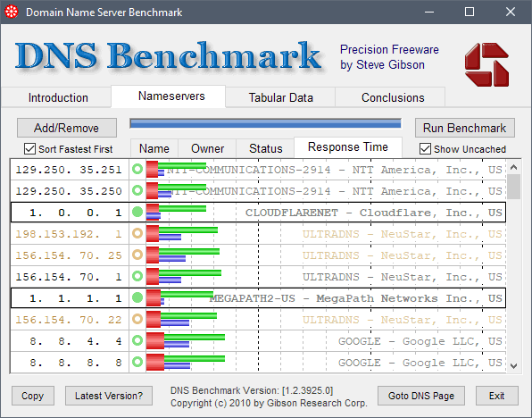Click orange status circle for 156.154.70.25

(x=137, y=255)
